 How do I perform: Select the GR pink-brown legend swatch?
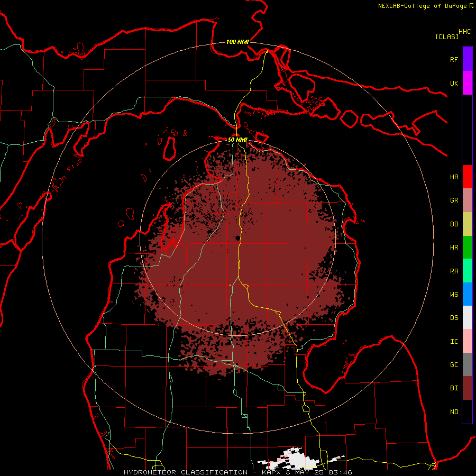pos(467,200)
